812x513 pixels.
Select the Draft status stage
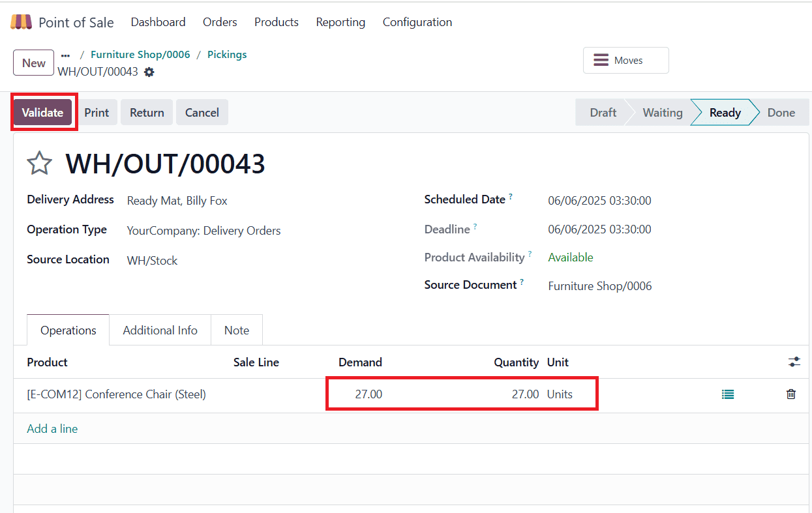pos(601,112)
